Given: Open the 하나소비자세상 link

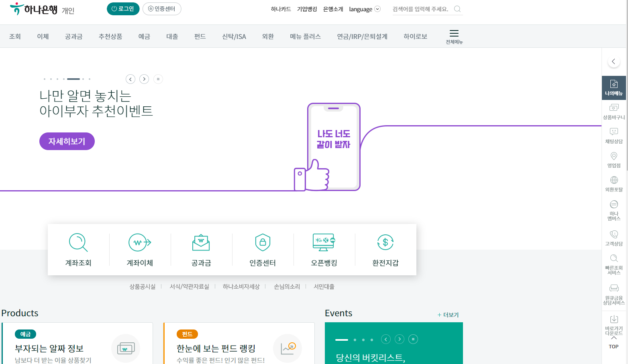Looking at the screenshot, I should pyautogui.click(x=241, y=287).
